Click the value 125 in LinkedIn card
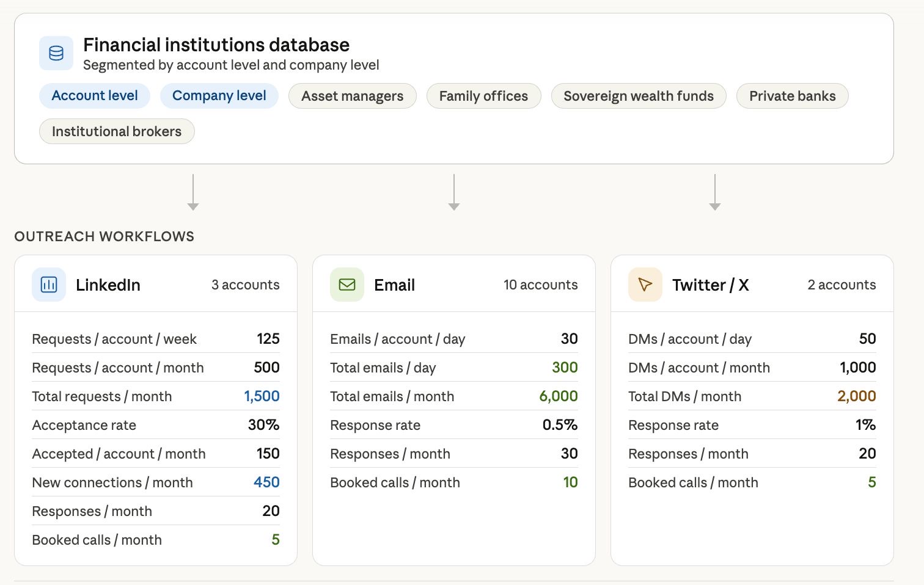Viewport: 924px width, 585px height. [x=268, y=339]
